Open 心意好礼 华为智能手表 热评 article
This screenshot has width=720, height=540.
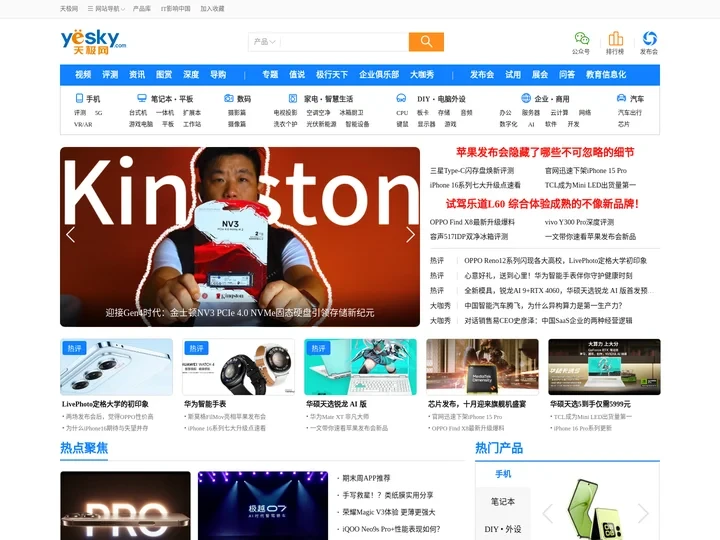tap(548, 276)
